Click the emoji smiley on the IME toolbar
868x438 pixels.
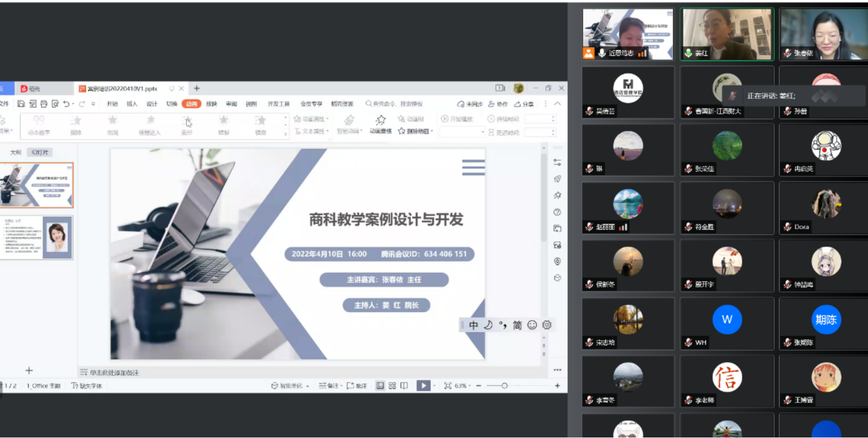pyautogui.click(x=532, y=325)
